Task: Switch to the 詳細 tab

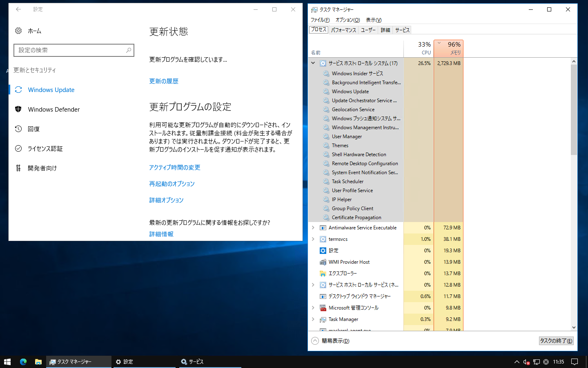Action: click(x=385, y=30)
